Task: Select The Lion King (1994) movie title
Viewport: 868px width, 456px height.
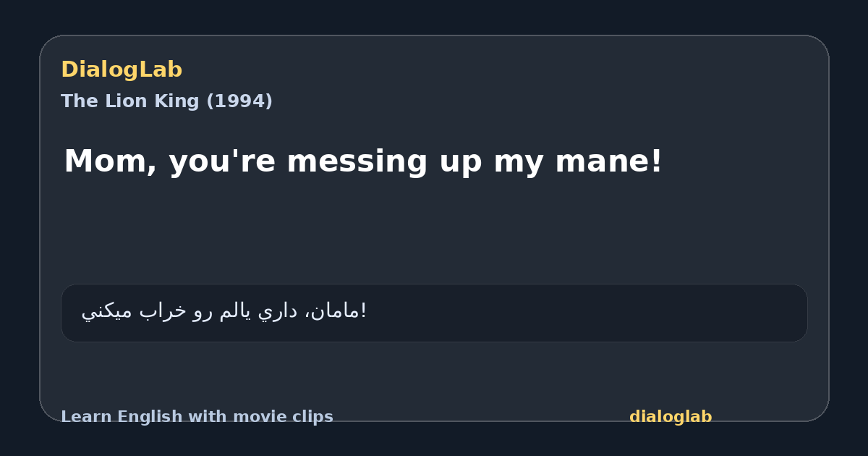Action: point(167,101)
